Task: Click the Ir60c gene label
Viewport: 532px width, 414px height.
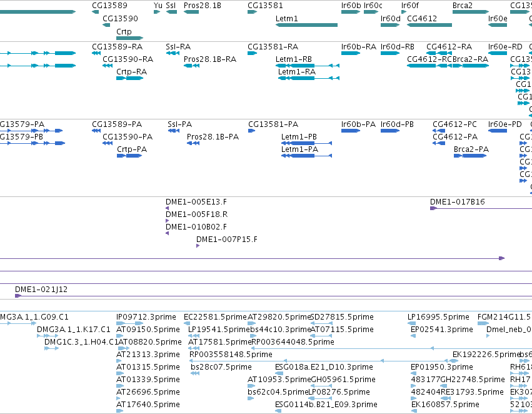Action: point(373,6)
